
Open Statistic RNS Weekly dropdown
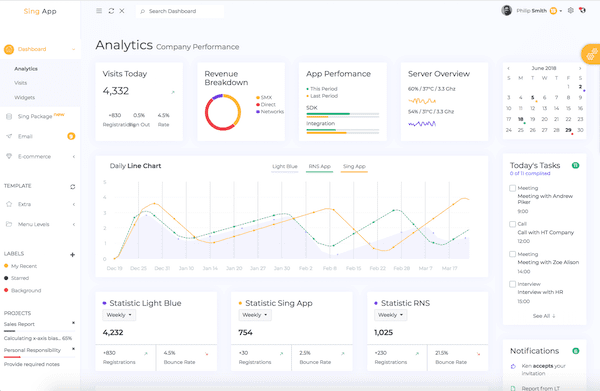(x=391, y=315)
